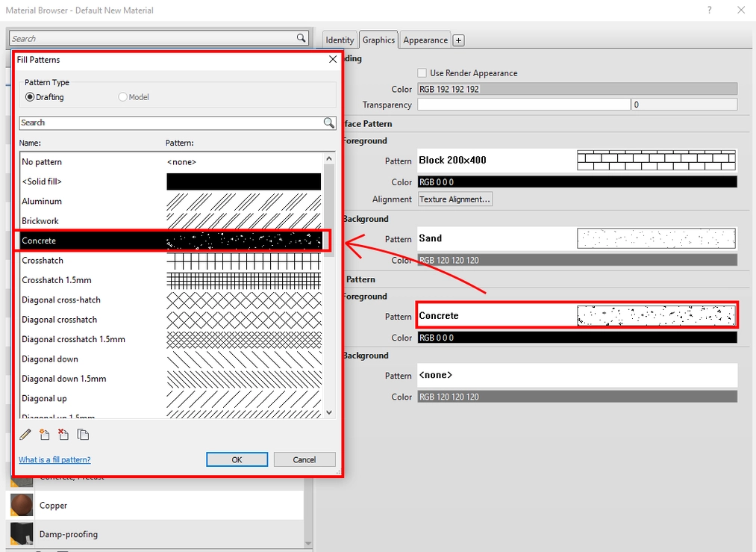Click the pattern list scroll-down arrow

coord(328,412)
